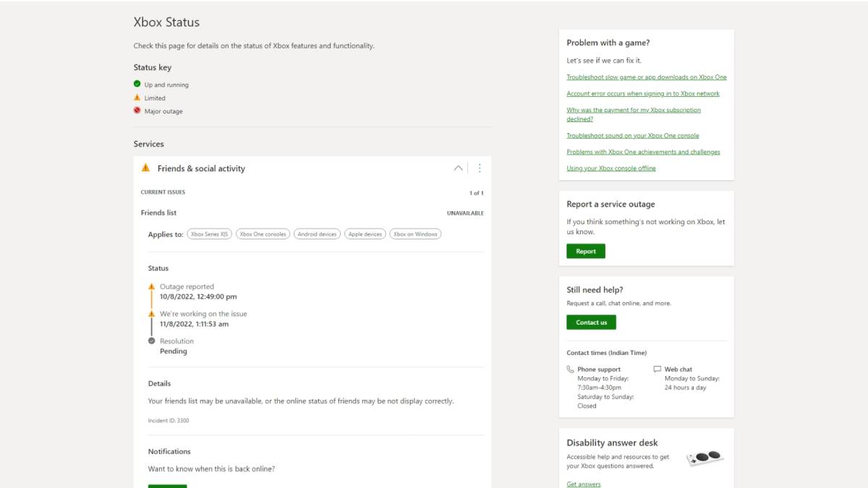Image resolution: width=868 pixels, height=488 pixels.
Task: Click the Limited warning icon in status key
Action: click(137, 98)
